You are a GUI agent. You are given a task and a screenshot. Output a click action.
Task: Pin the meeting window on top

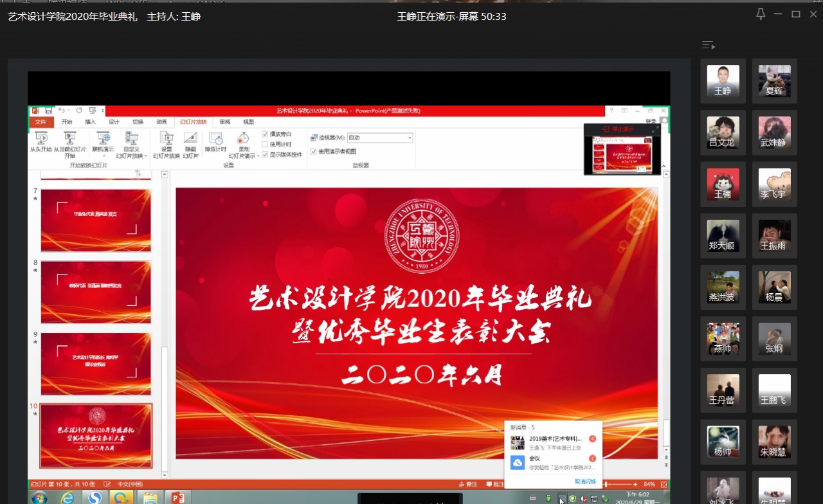coord(761,14)
